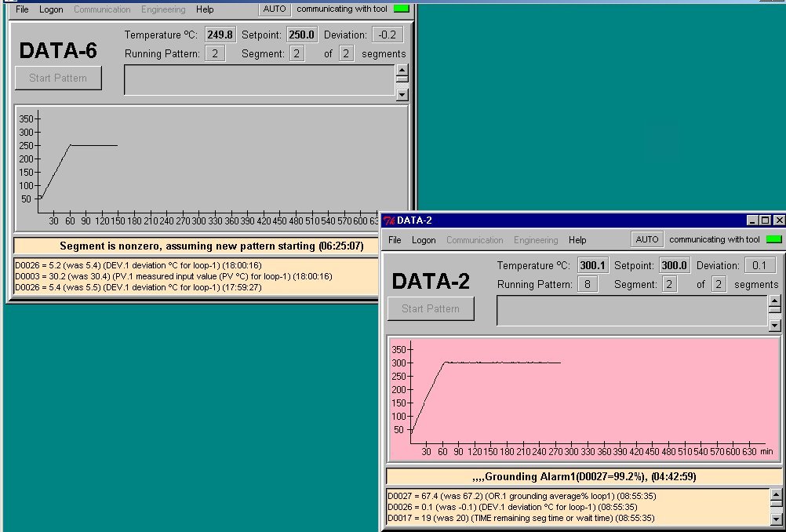Open File menu in DATA-6 window
The image size is (786, 532).
(x=22, y=9)
